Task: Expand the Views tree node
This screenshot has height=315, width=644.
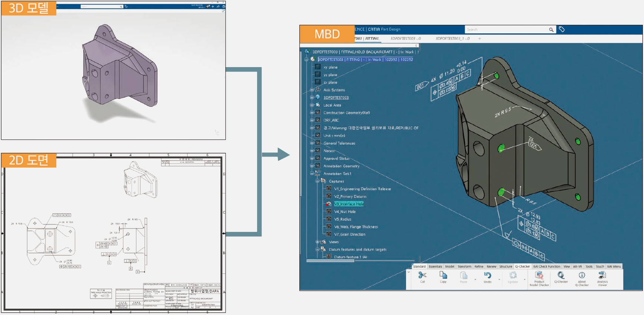Action: click(x=318, y=242)
